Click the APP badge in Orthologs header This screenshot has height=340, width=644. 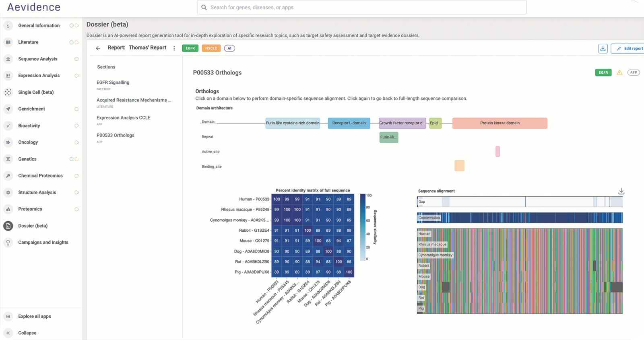(634, 72)
